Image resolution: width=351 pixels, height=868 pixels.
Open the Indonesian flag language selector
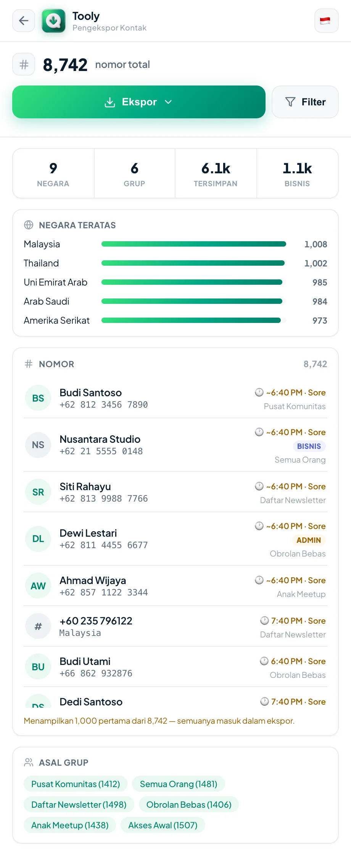[326, 21]
